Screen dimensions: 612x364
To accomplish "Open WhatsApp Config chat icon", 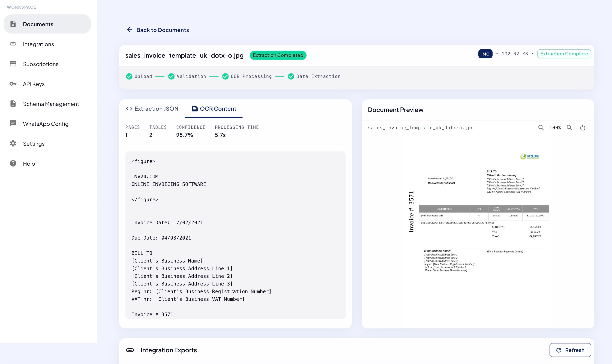I will (x=13, y=123).
